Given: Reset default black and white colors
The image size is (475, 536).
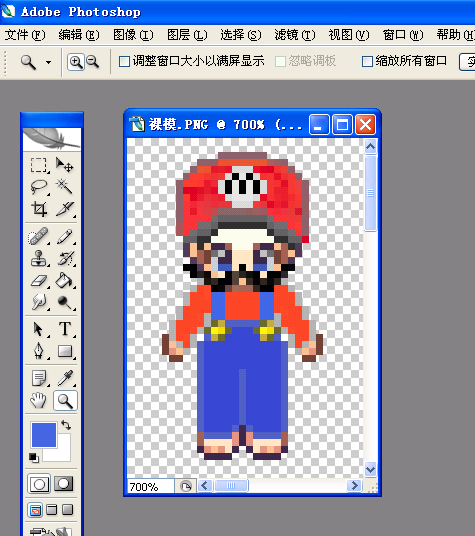Looking at the screenshot, I should coord(33,457).
